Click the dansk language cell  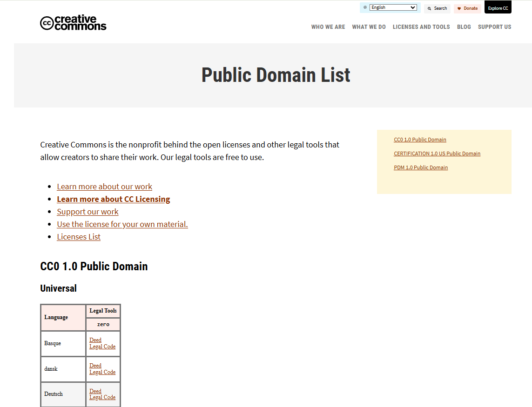click(63, 369)
